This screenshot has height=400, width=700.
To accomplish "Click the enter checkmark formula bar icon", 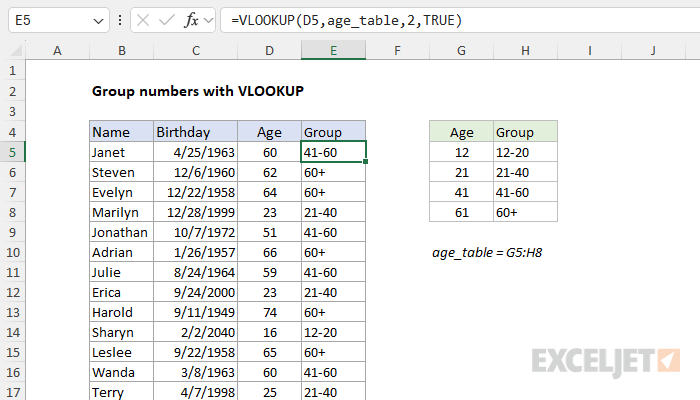I will coord(167,20).
